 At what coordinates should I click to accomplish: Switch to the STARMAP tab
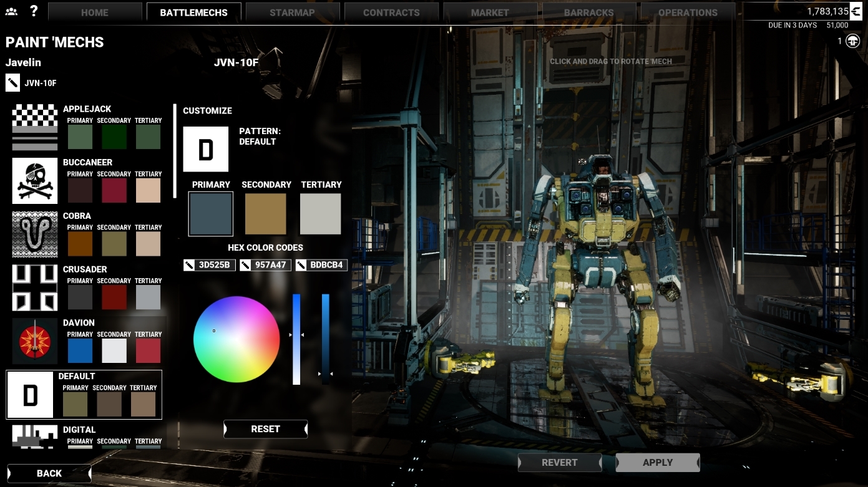[292, 12]
